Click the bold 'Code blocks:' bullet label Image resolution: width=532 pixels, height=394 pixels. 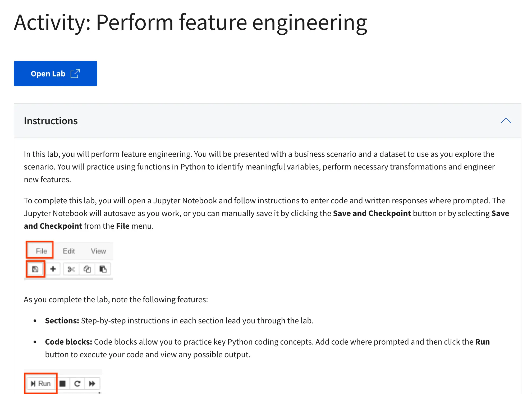point(68,342)
